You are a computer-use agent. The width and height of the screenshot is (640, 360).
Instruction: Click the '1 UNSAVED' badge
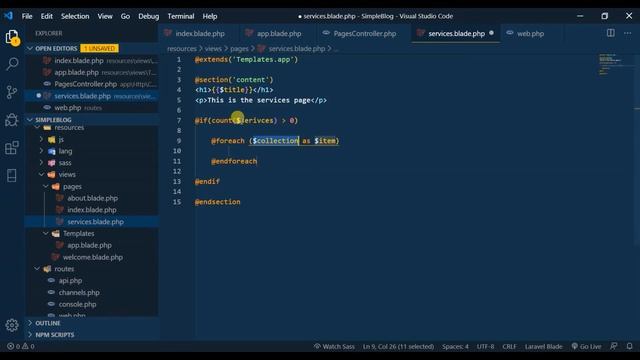point(100,48)
